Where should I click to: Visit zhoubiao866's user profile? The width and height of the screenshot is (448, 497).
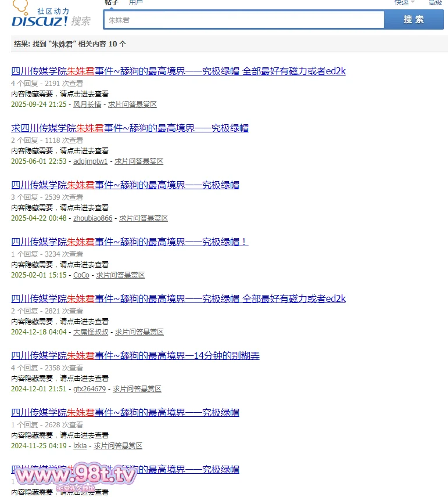(x=93, y=218)
